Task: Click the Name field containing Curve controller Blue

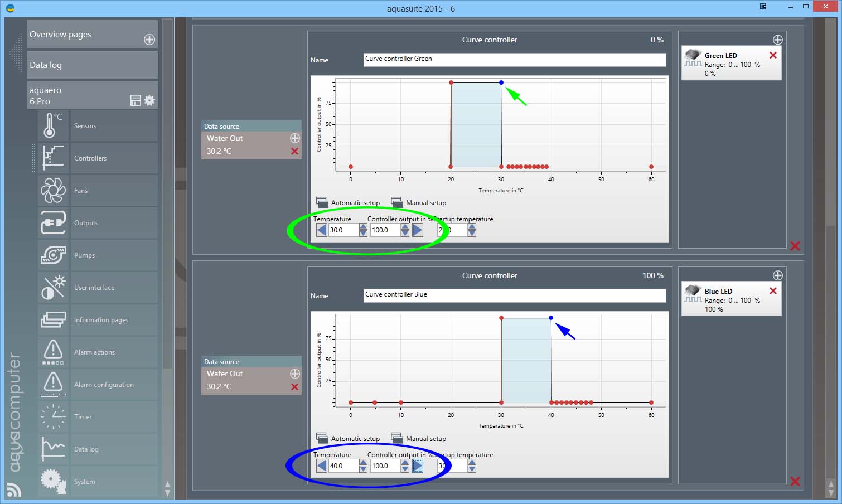Action: (x=515, y=295)
